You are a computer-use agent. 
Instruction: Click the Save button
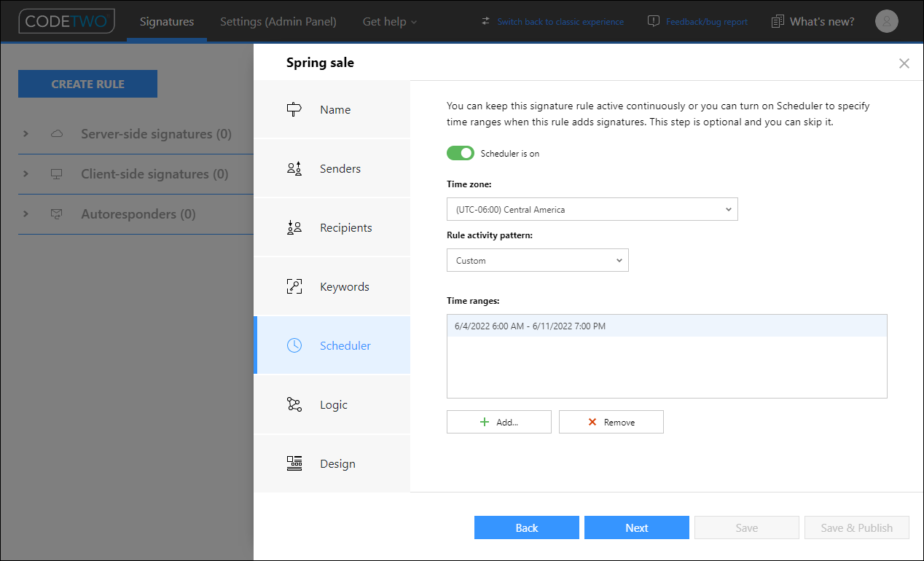(747, 527)
